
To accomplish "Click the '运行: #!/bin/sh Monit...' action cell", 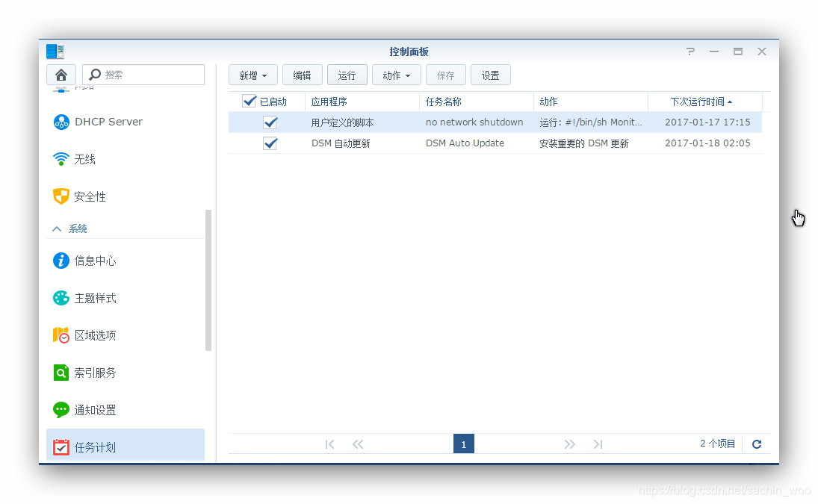I will 591,122.
